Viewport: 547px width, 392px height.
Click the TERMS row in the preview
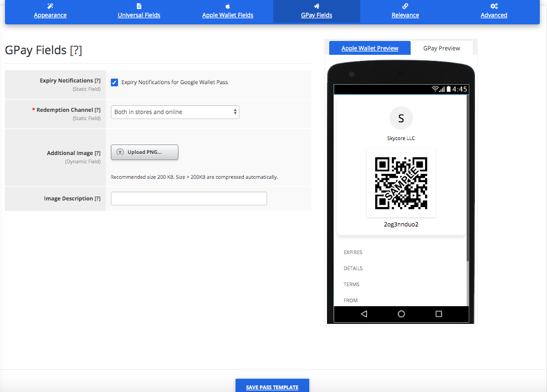coord(351,285)
